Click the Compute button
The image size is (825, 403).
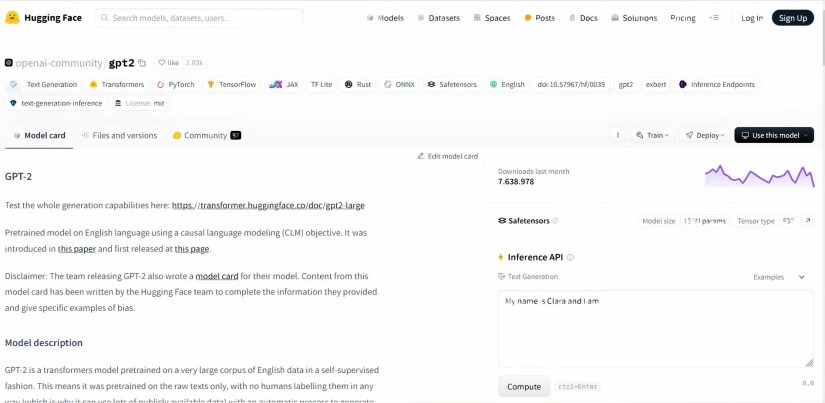pos(524,387)
